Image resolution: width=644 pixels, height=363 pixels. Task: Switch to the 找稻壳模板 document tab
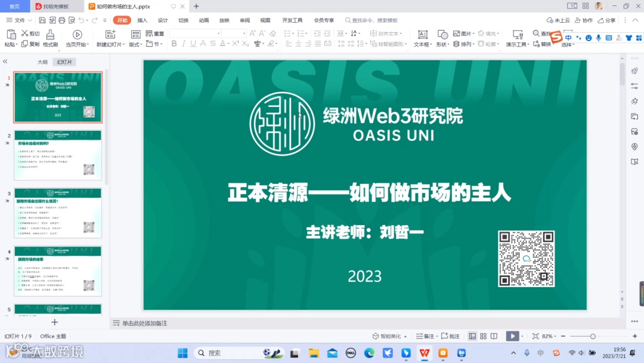tap(56, 6)
